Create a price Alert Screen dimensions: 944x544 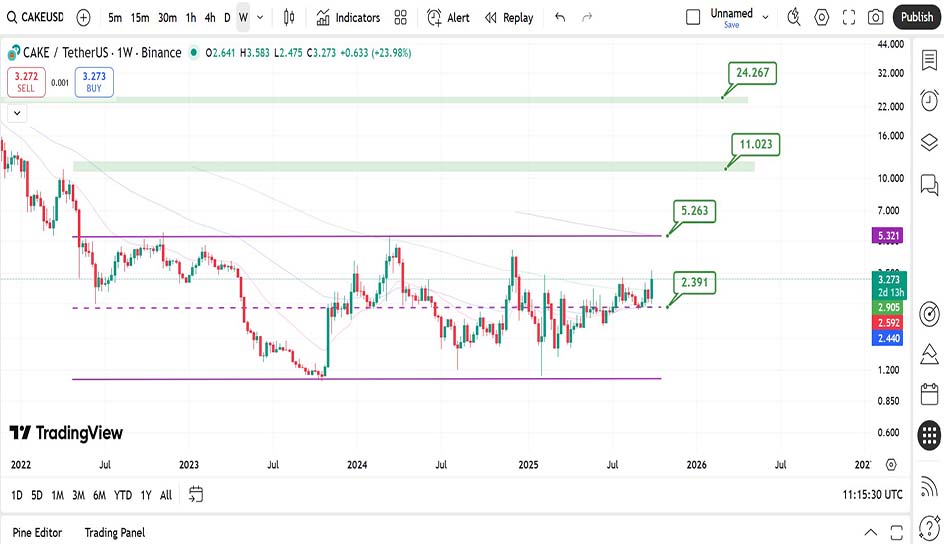(x=448, y=17)
